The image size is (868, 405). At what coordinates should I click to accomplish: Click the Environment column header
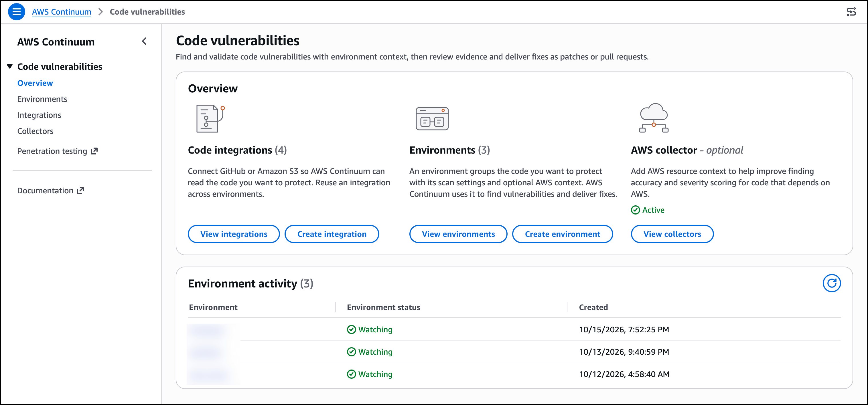(213, 307)
